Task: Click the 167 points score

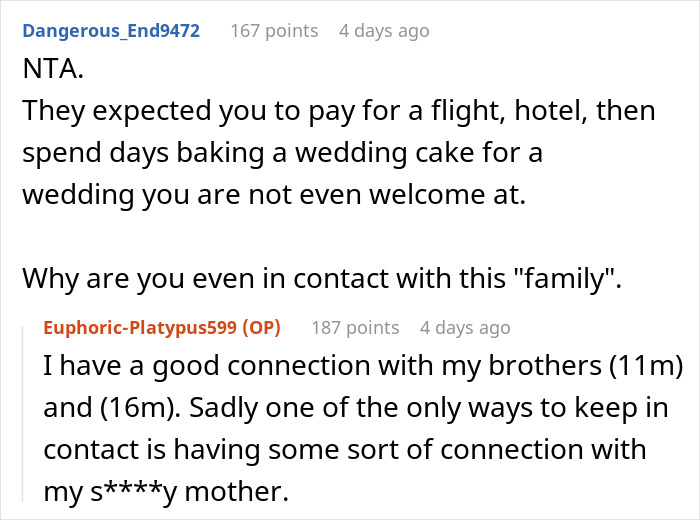Action: (x=274, y=30)
